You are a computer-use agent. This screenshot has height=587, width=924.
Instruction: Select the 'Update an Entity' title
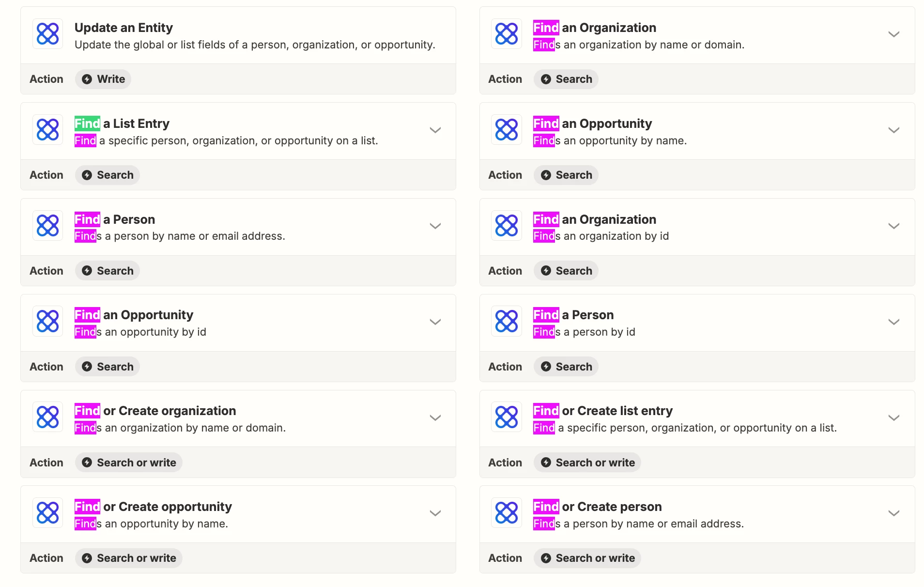click(x=123, y=28)
